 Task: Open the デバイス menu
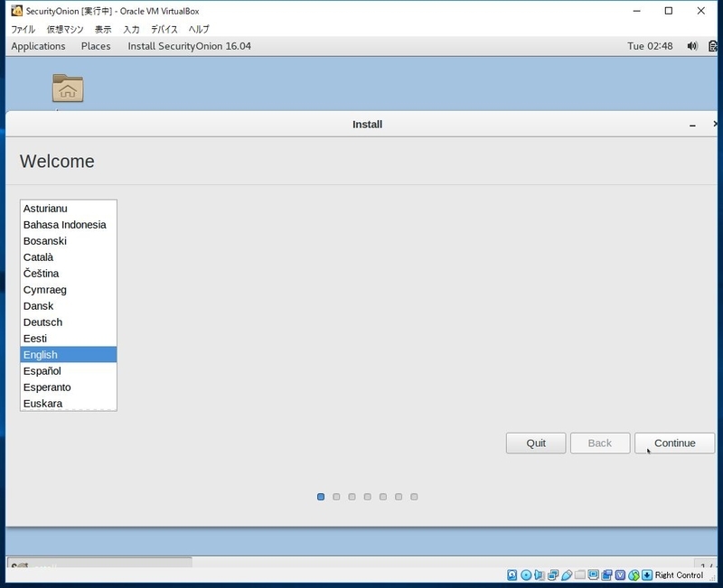coord(164,29)
